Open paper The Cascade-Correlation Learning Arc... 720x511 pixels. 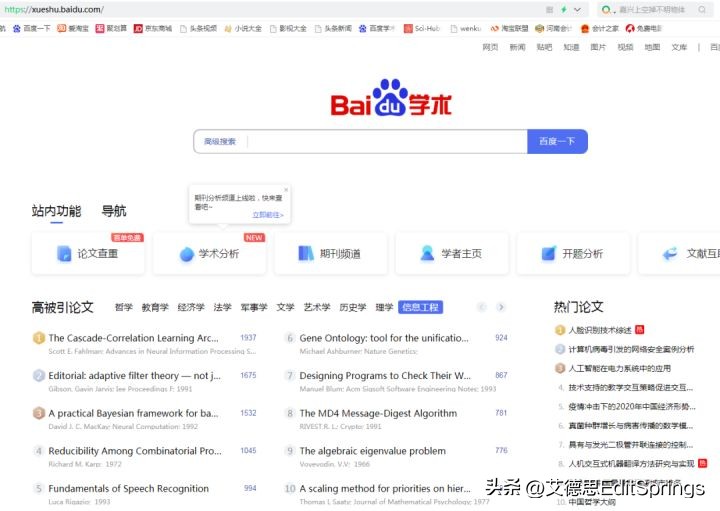[x=133, y=338]
